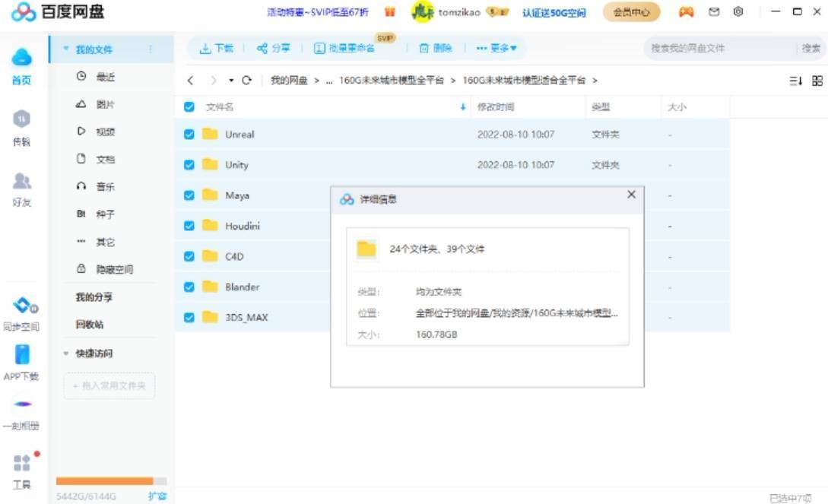The image size is (828, 504).
Task: Open the 传输 transfer section
Action: click(21, 128)
